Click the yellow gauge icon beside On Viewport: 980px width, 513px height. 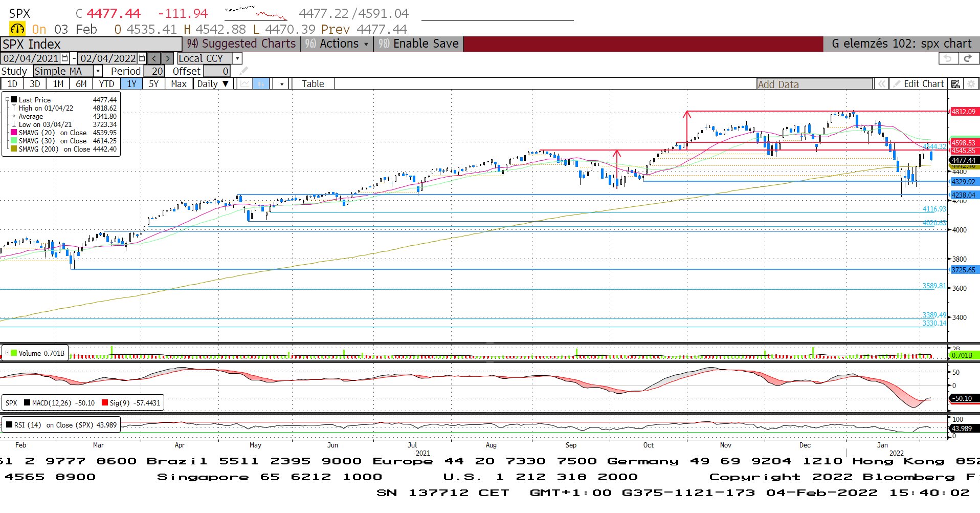17,29
